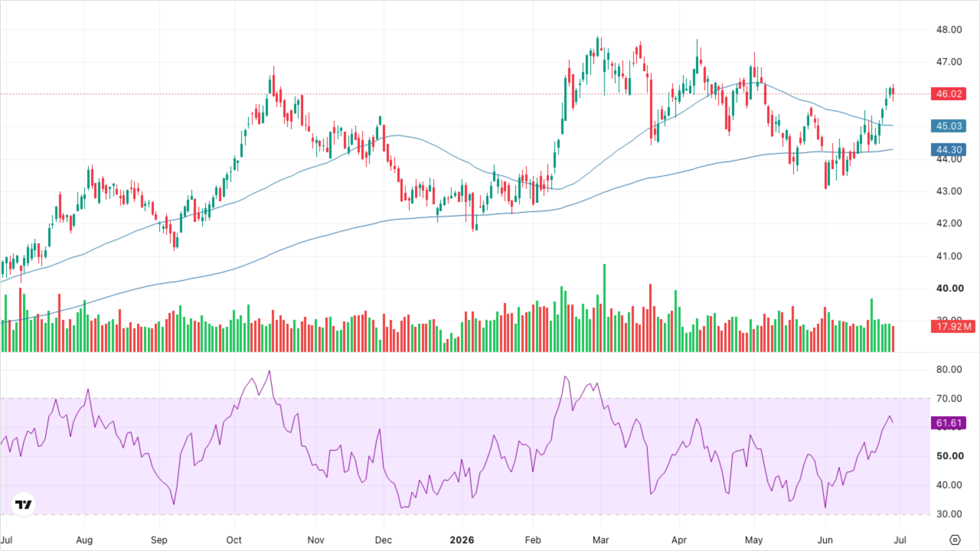Click the Sep time axis label
The height and width of the screenshot is (551, 980).
[159, 540]
